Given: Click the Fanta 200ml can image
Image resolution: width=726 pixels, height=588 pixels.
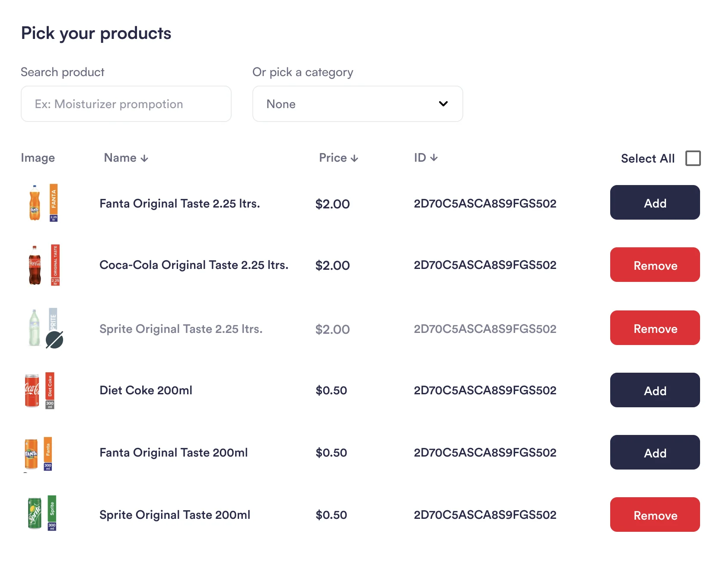Looking at the screenshot, I should point(38,454).
